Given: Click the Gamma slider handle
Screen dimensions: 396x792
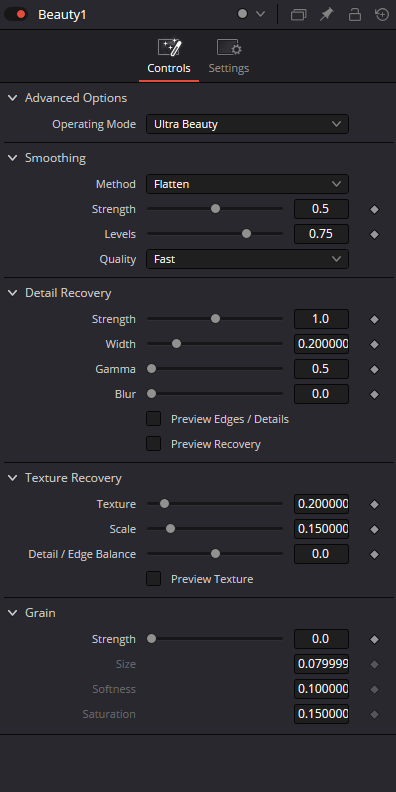Looking at the screenshot, I should pos(152,369).
